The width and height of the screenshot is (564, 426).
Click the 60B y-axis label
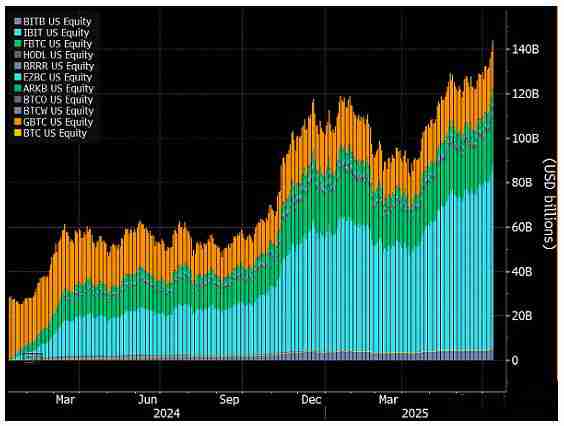522,227
